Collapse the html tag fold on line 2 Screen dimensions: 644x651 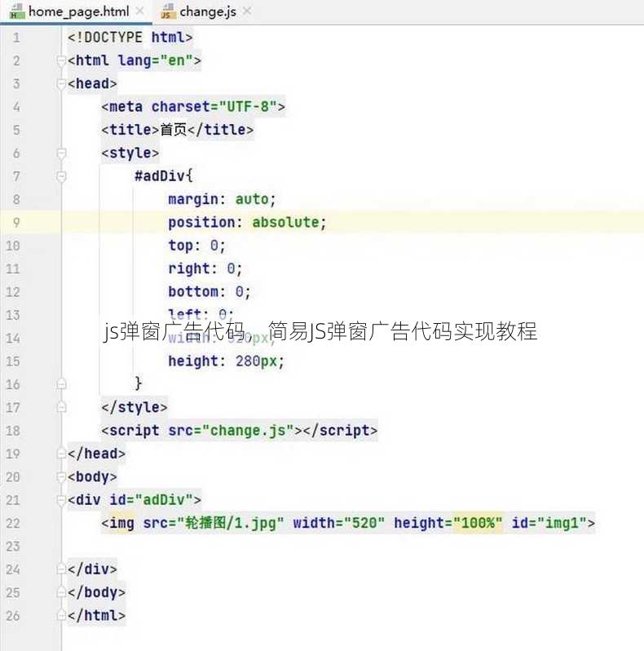(61, 60)
